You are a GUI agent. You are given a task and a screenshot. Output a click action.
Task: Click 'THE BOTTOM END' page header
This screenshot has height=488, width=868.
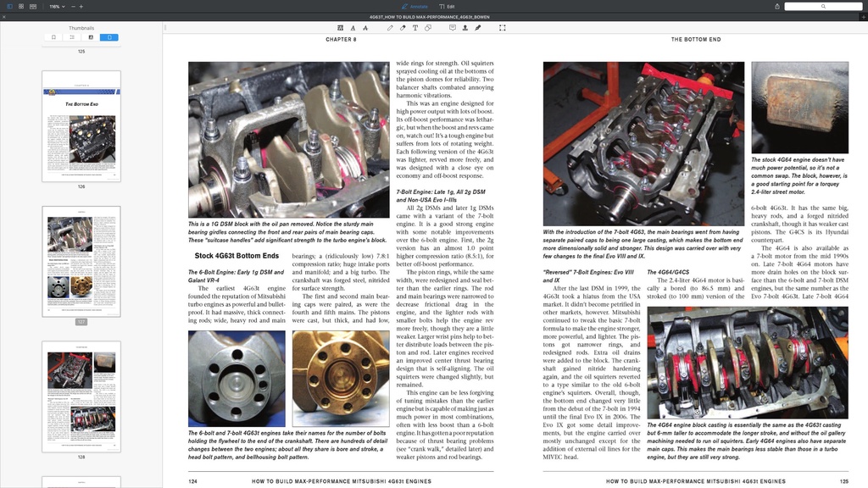[696, 39]
